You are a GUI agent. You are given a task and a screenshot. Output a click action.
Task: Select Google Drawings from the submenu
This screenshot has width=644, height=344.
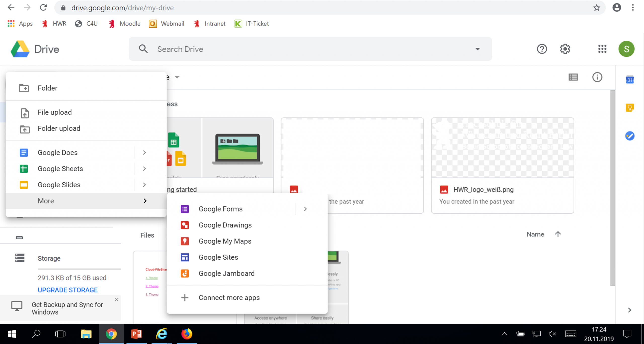click(x=225, y=225)
